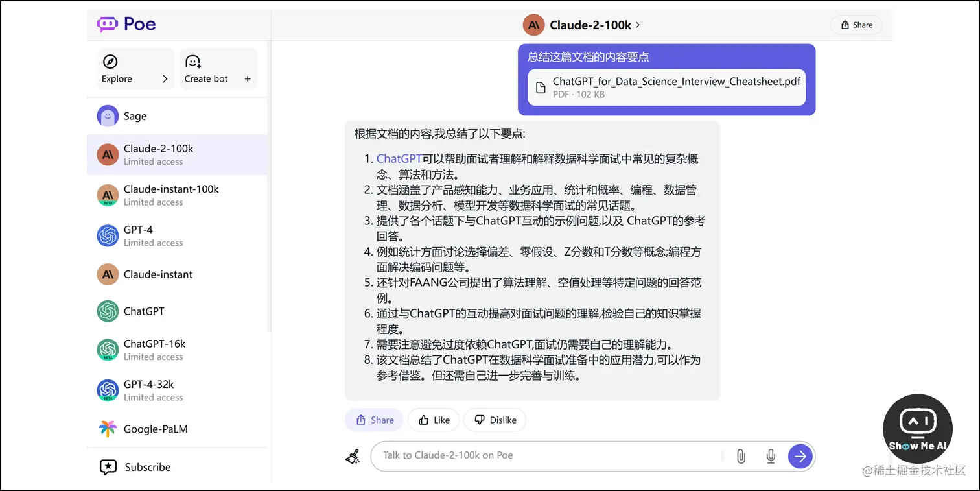The height and width of the screenshot is (491, 980).
Task: Click response intro line 根据文档的内容
Action: [x=440, y=134]
